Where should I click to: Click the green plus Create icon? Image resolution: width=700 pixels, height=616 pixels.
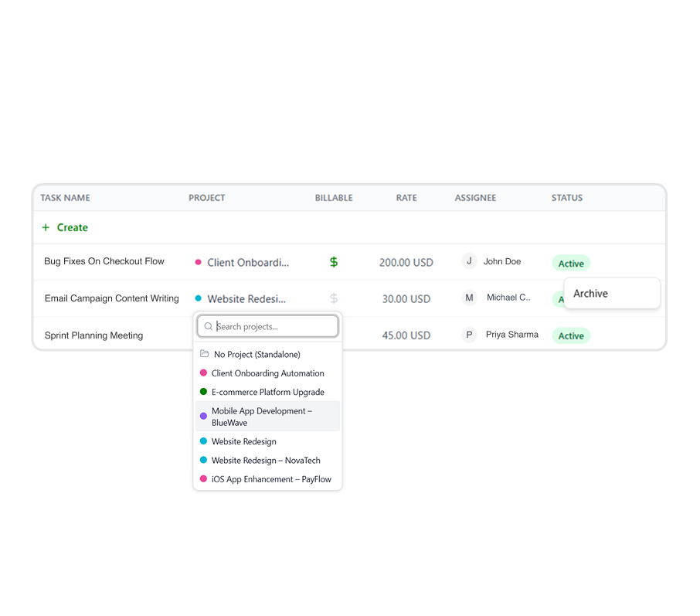46,227
